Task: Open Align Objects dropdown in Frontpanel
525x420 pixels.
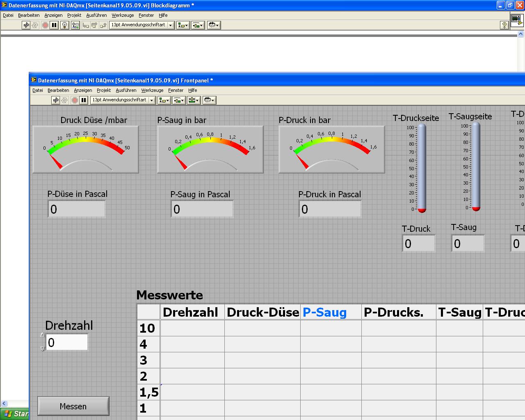Action: 164,100
